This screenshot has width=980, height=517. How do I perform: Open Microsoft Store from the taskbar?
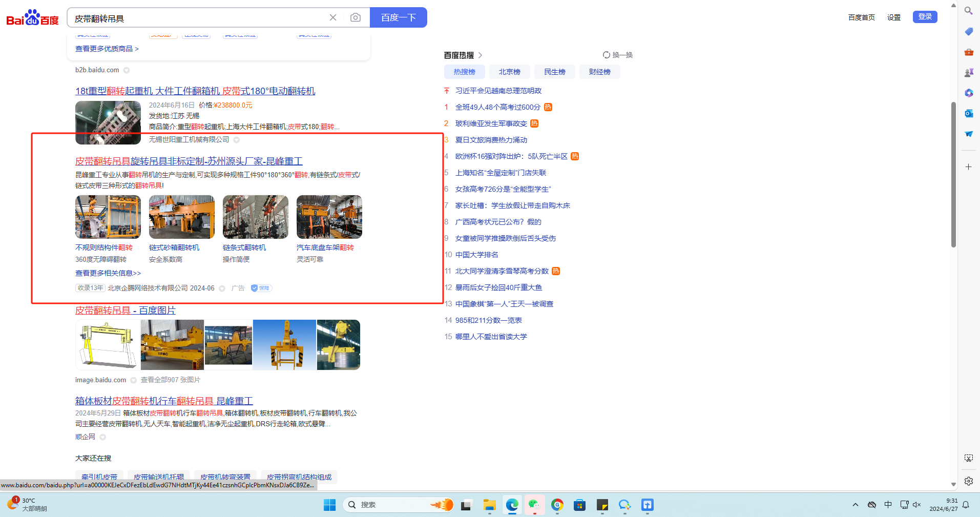coord(579,505)
